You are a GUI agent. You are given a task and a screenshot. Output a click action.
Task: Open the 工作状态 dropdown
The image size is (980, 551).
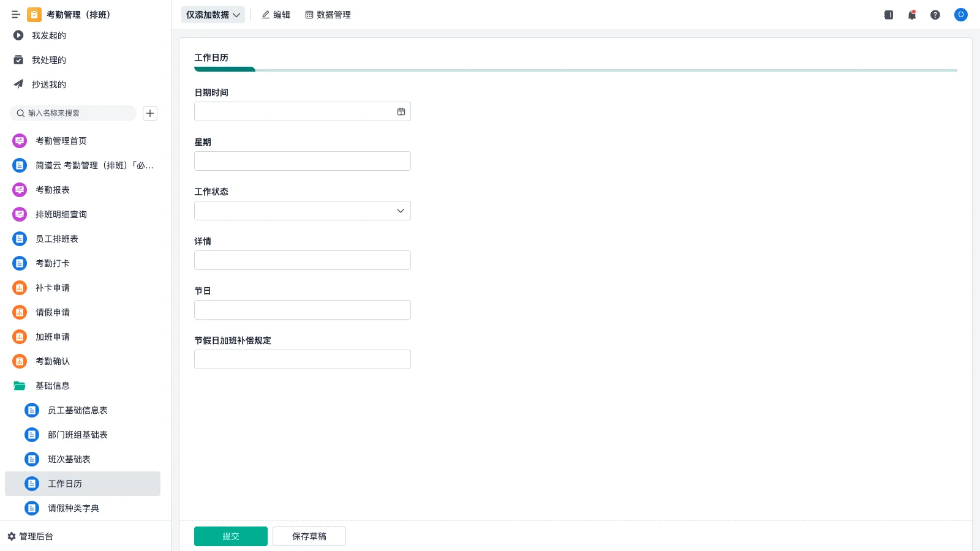tap(400, 211)
